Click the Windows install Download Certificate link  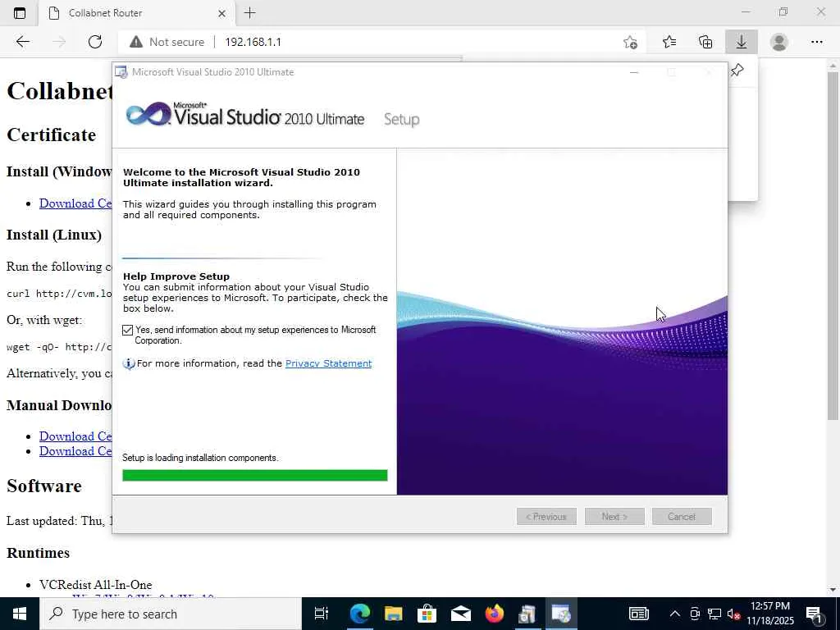[x=75, y=203]
